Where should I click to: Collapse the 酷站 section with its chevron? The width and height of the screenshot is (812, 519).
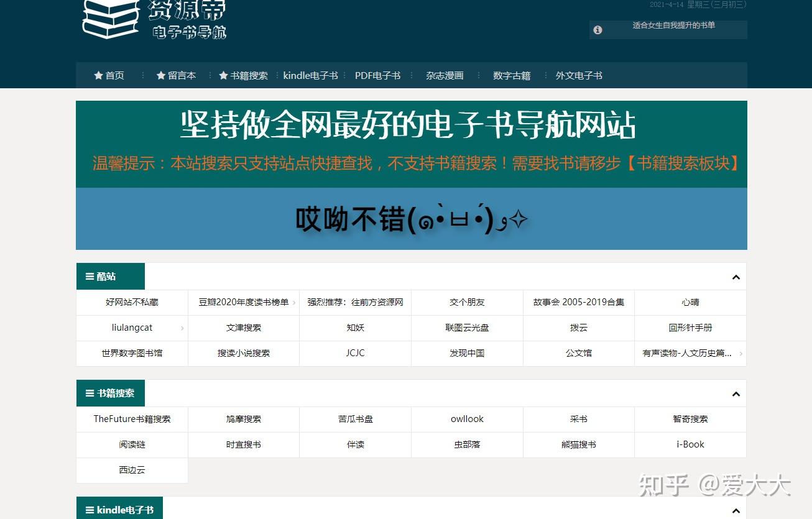(736, 277)
